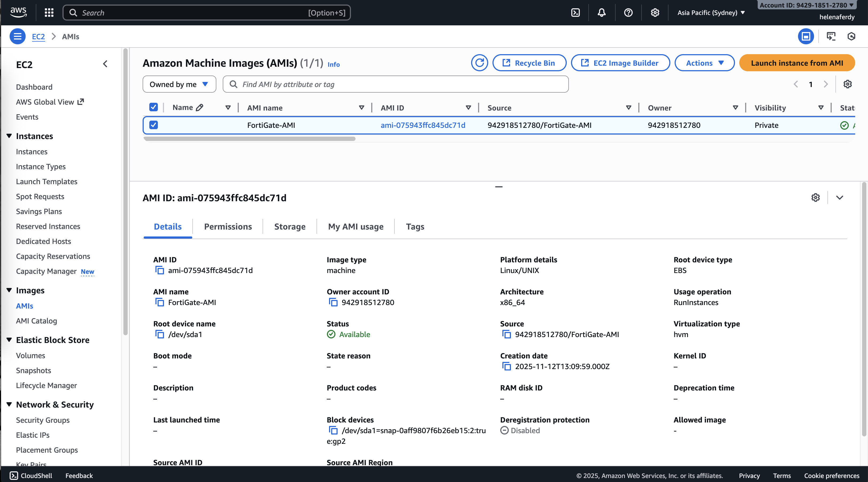Open the Asia Pacific (Sydney) region selector
The width and height of the screenshot is (868, 482).
point(711,13)
